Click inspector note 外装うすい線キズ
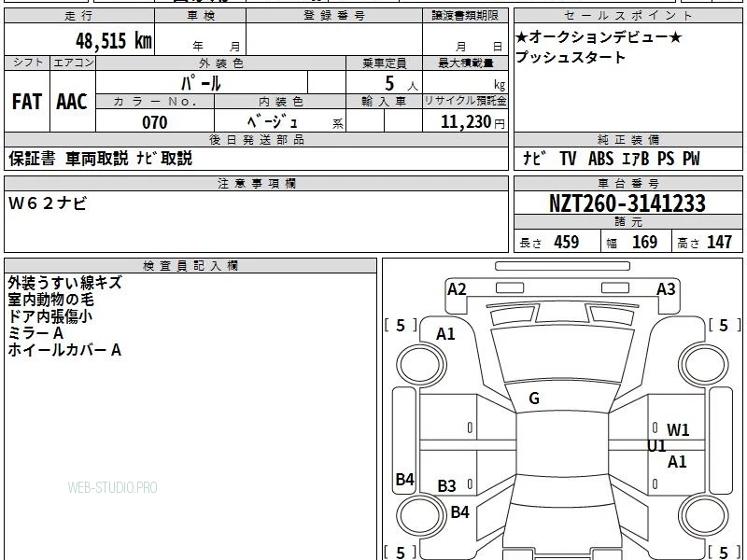The width and height of the screenshot is (747, 560). click(64, 283)
